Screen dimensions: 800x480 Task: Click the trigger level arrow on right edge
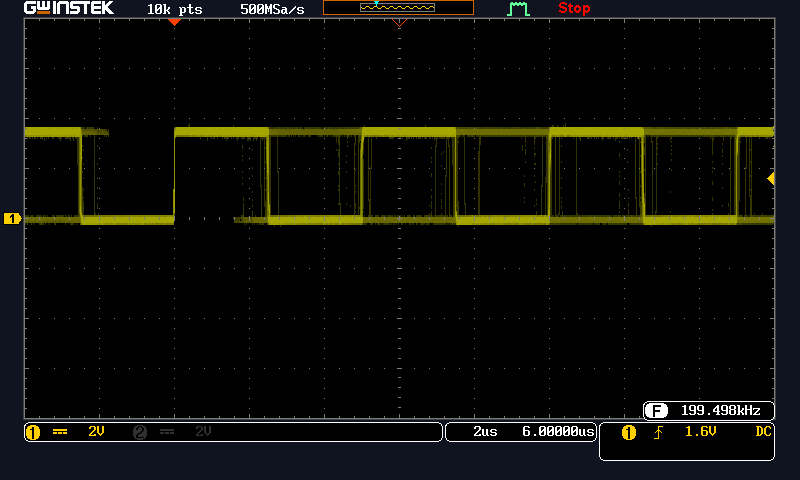pyautogui.click(x=771, y=178)
